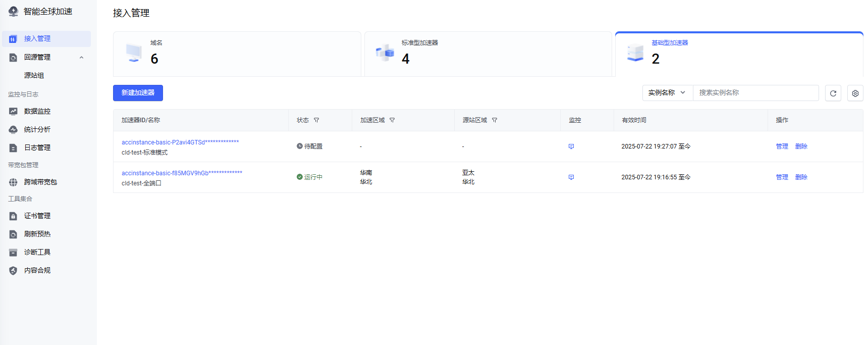Viewport: 868px width, 345px height.
Task: Manage the cld-test-标准模式 accelerator
Action: 782,146
